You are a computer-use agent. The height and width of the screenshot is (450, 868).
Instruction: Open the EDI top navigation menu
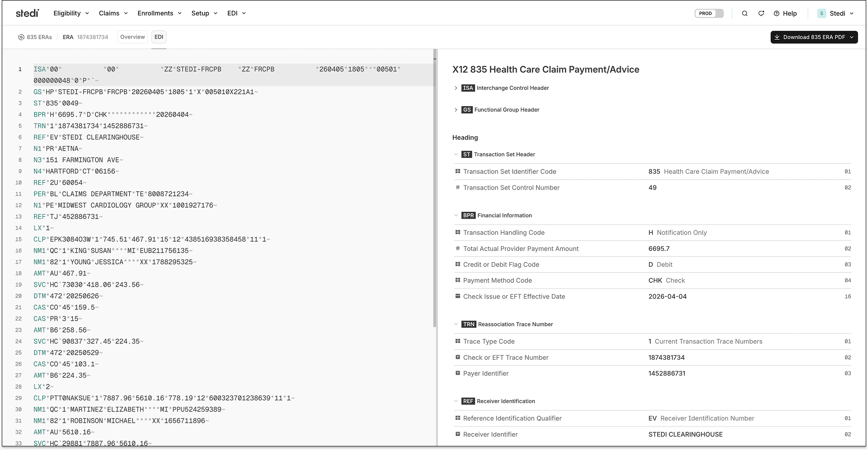tap(236, 13)
